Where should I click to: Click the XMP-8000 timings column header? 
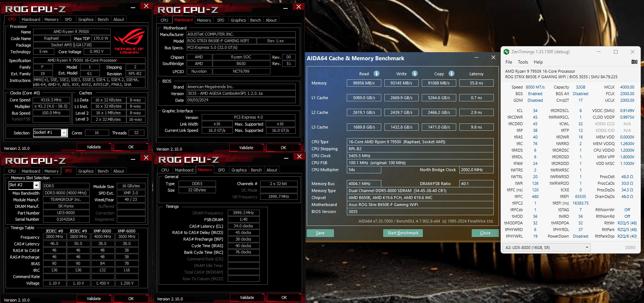pyautogui.click(x=102, y=231)
